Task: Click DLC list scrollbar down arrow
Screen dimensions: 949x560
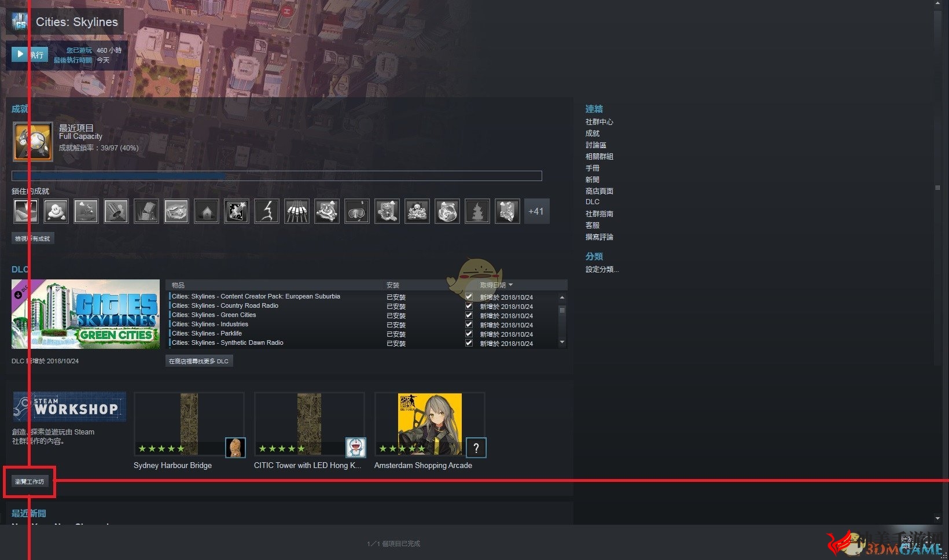Action: coord(562,342)
